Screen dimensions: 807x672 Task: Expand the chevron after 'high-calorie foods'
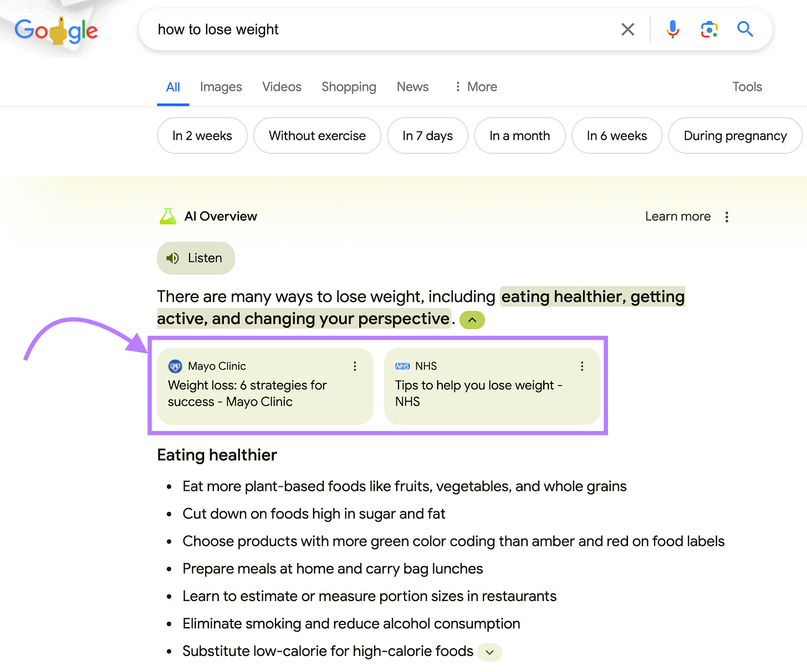coord(489,652)
